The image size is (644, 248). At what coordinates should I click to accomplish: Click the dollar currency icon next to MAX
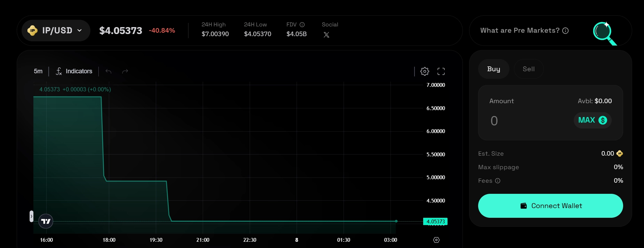pos(603,120)
